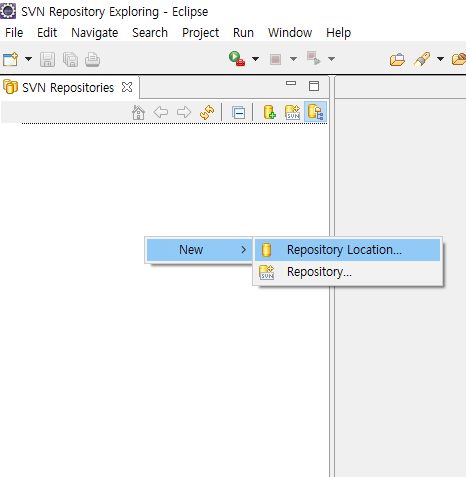
Task: Choose Repository Location... from submenu
Action: click(x=347, y=250)
